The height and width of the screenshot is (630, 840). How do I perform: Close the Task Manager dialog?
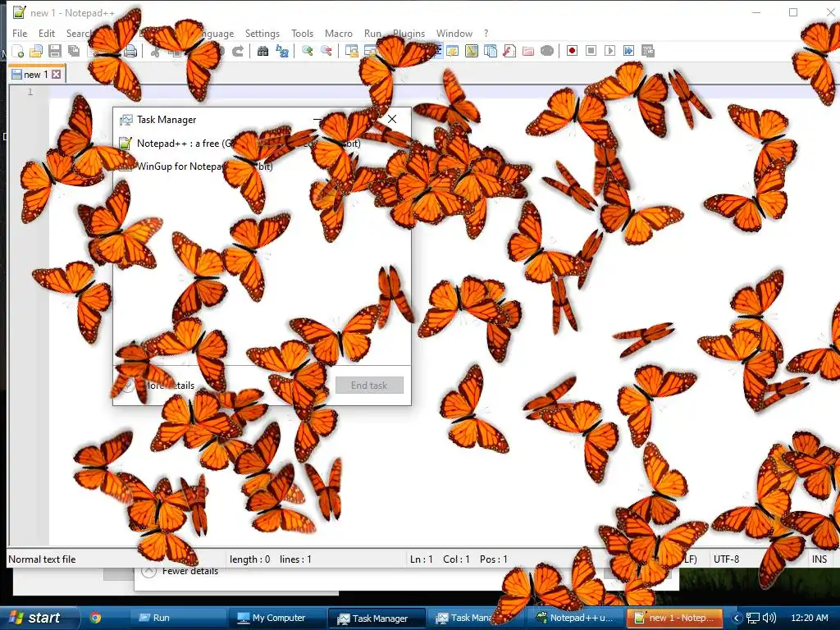point(392,119)
